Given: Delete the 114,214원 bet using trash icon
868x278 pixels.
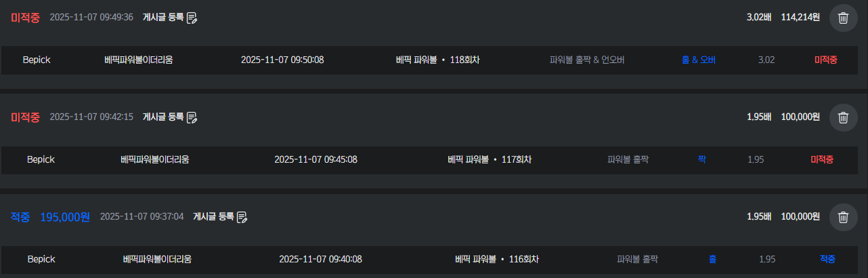Looking at the screenshot, I should point(843,18).
